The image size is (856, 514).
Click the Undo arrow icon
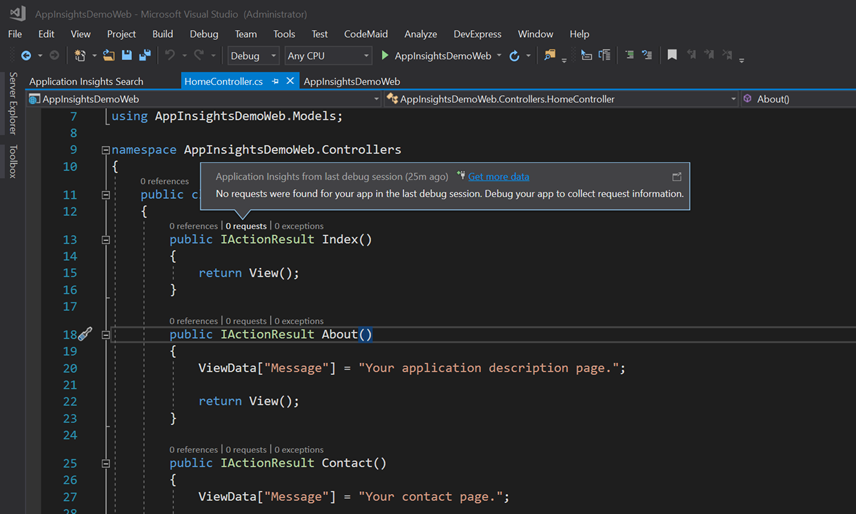[x=170, y=56]
